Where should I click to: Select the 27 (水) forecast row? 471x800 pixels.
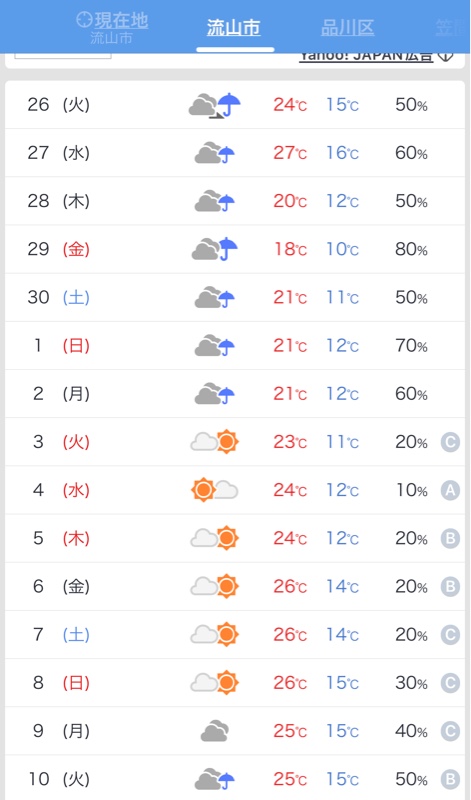point(235,153)
